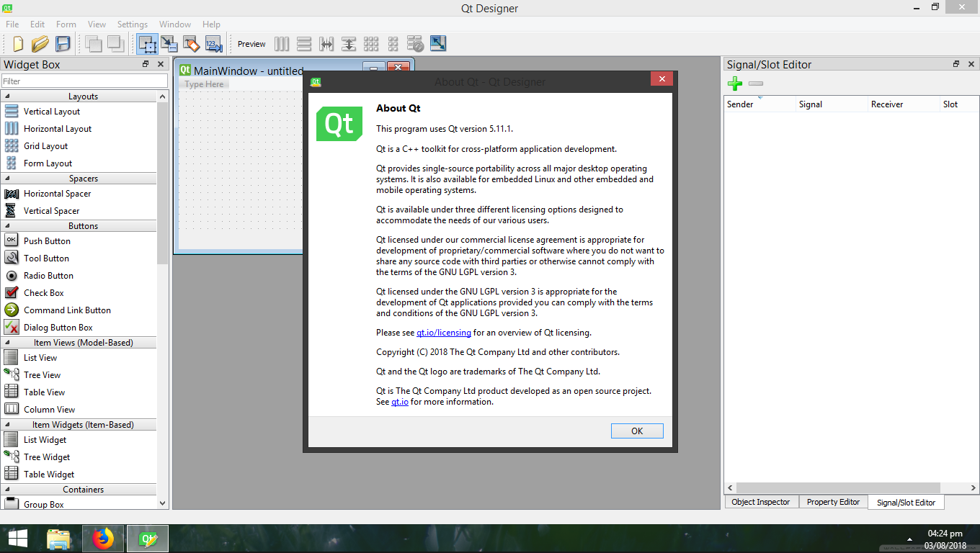Click the Break Layout toolbar icon
980x553 pixels.
pyautogui.click(x=415, y=44)
